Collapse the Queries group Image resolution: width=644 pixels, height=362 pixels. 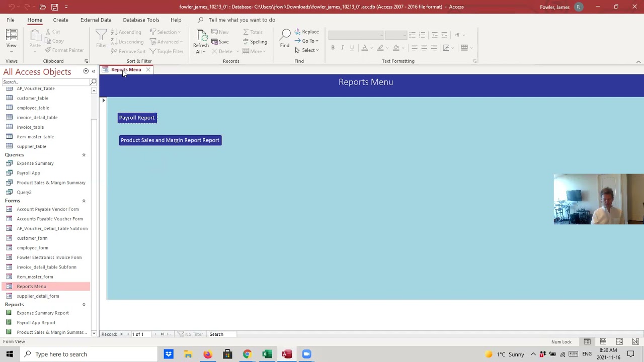click(84, 155)
